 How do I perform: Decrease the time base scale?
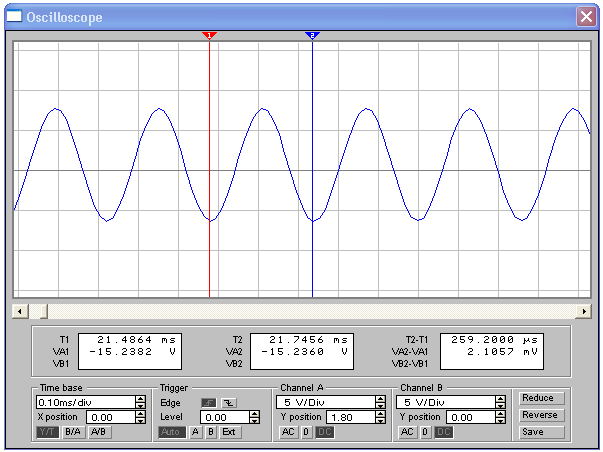(141, 405)
